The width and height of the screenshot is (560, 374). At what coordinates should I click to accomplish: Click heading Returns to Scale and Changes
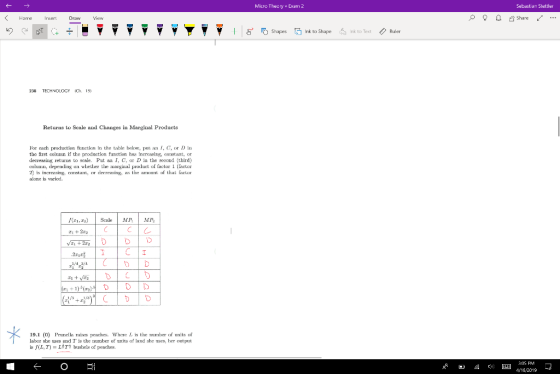[110, 127]
